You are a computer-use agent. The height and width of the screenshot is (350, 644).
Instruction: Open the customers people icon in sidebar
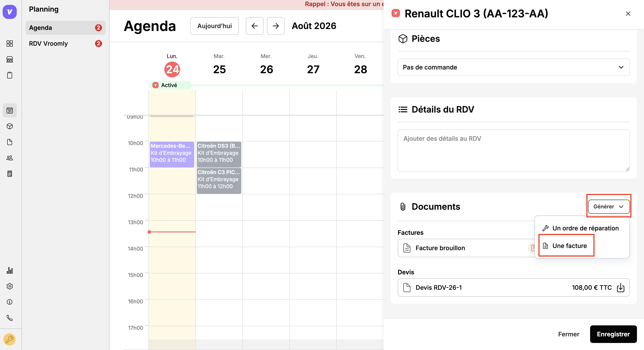tap(9, 158)
